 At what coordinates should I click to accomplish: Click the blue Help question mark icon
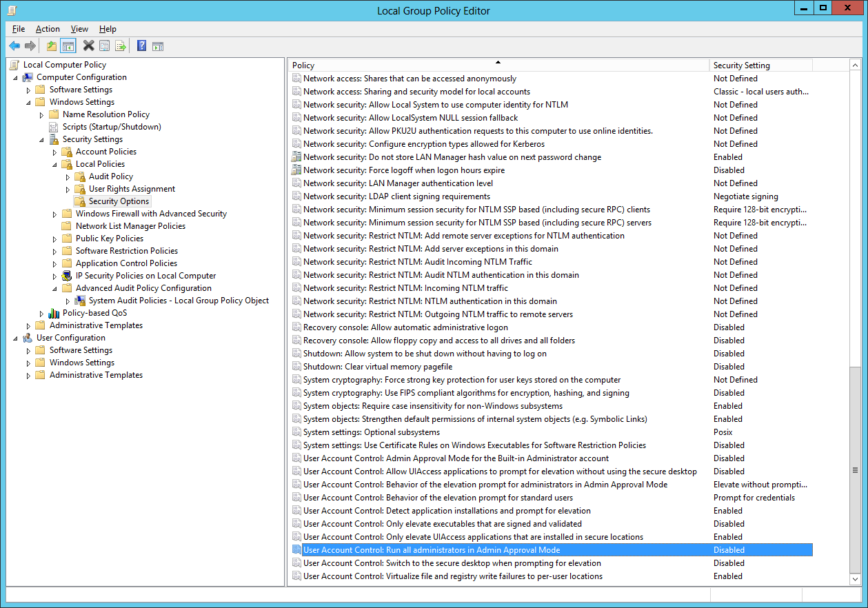coord(141,46)
